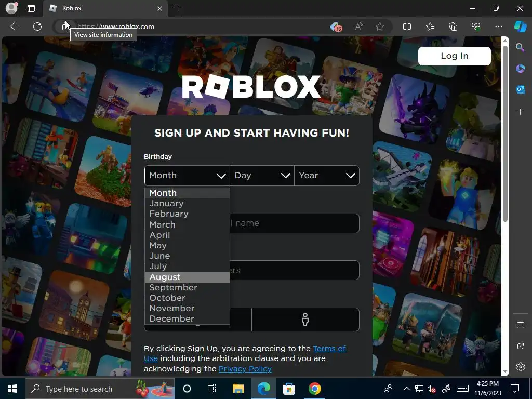Go back to the previous page
532x399 pixels.
[14, 26]
